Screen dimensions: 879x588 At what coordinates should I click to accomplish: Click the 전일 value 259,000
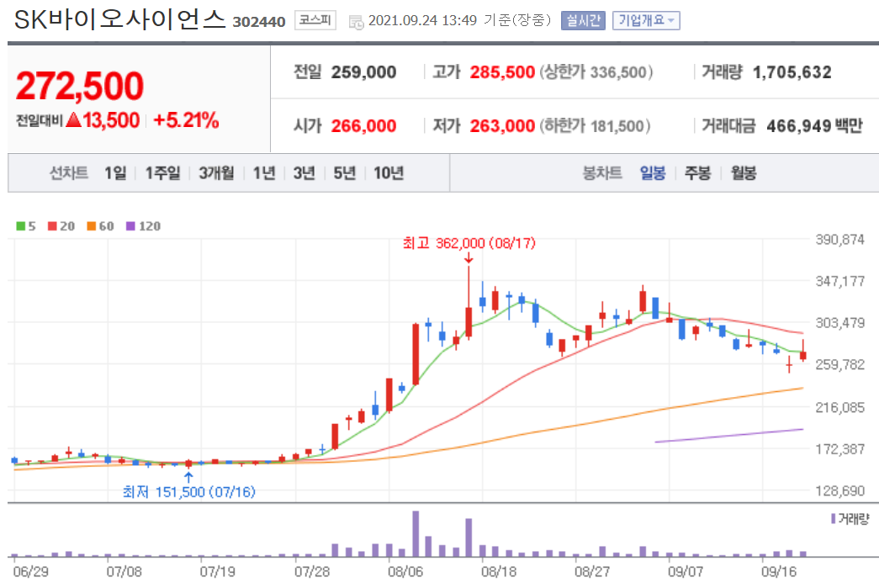[364, 72]
